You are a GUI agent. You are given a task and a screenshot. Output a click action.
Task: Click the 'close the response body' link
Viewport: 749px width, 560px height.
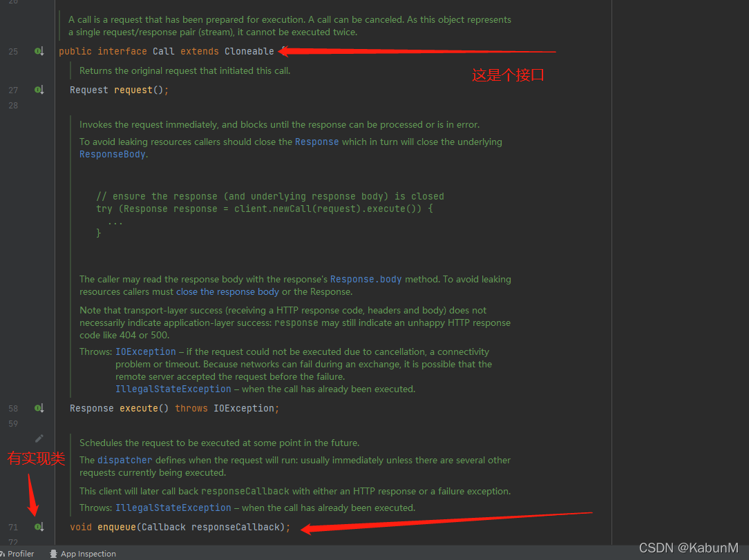coord(227,291)
